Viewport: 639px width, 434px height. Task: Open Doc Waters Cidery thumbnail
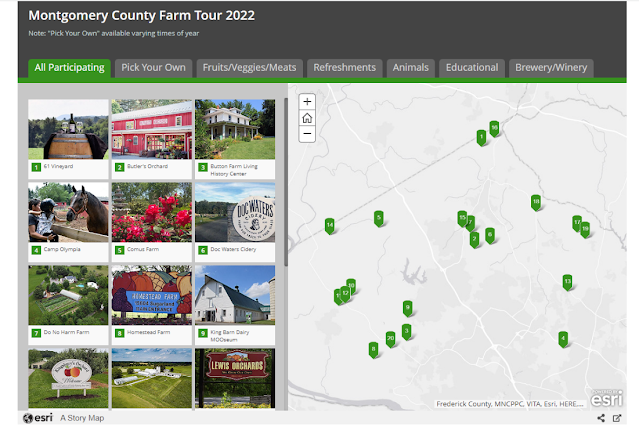tap(235, 212)
